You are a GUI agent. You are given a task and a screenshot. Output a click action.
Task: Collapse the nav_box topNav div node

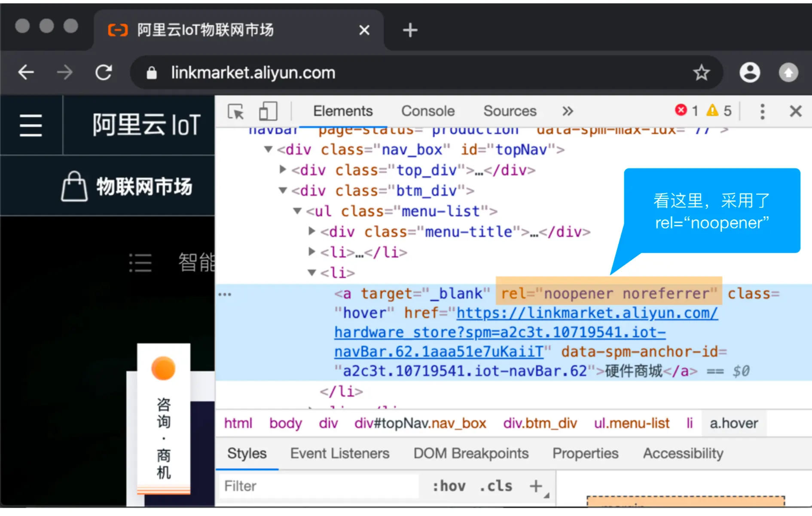(x=269, y=150)
